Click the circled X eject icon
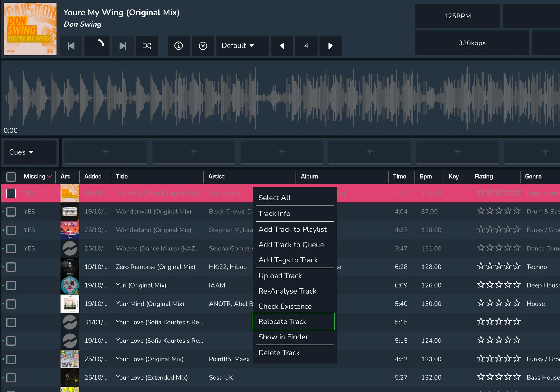560x392 pixels. point(203,46)
